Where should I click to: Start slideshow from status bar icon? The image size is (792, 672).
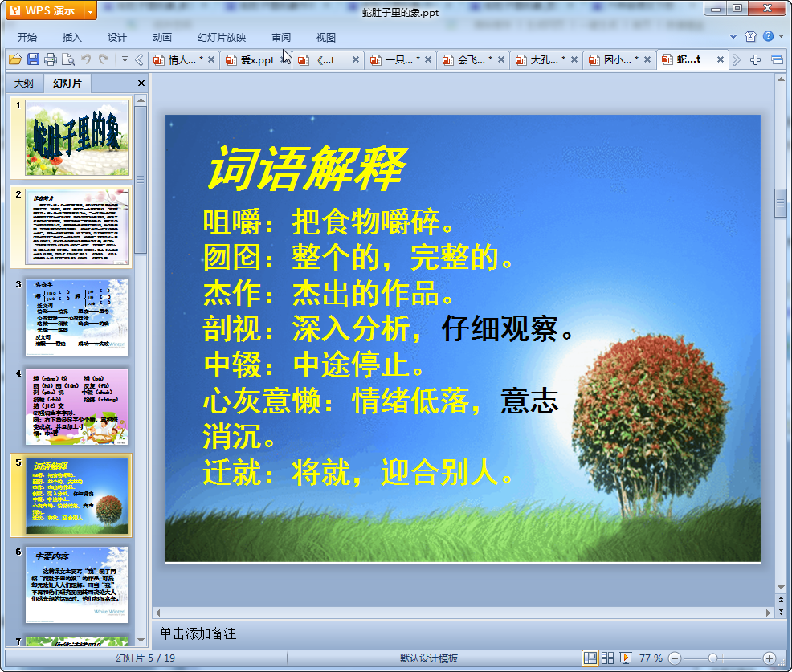click(x=625, y=658)
